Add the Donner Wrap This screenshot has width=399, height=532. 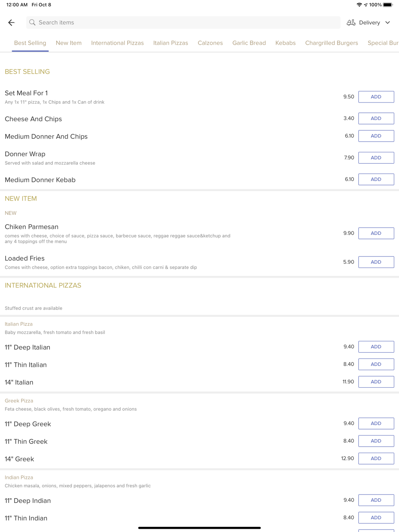376,158
